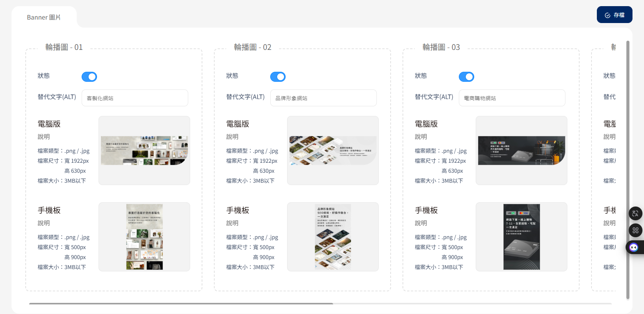
Task: Open 電腦版 image thumbnail of 輪播圖 - 01
Action: click(144, 150)
